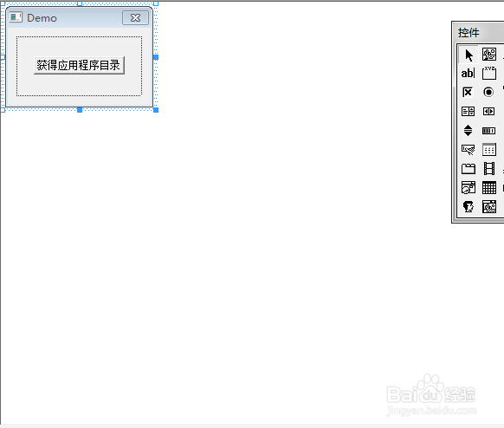Click the dialog's bottom-center sizing handle
The width and height of the screenshot is (504, 428).
click(x=80, y=110)
